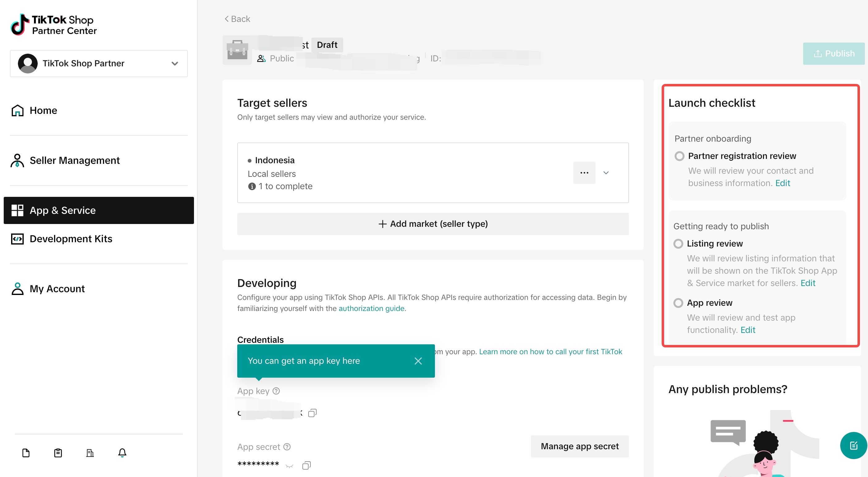The height and width of the screenshot is (477, 868).
Task: Expand the Indonesia seller market row
Action: point(606,173)
